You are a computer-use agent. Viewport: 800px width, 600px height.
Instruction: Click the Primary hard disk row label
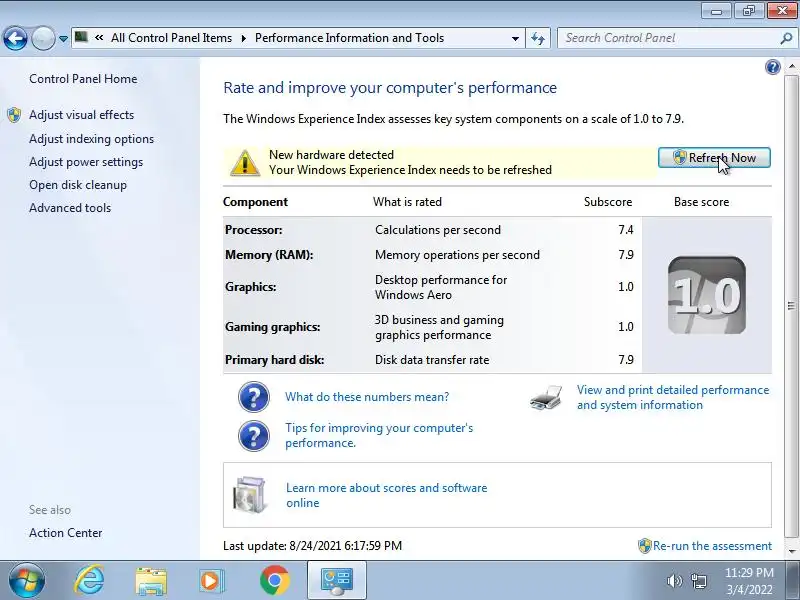tap(274, 360)
